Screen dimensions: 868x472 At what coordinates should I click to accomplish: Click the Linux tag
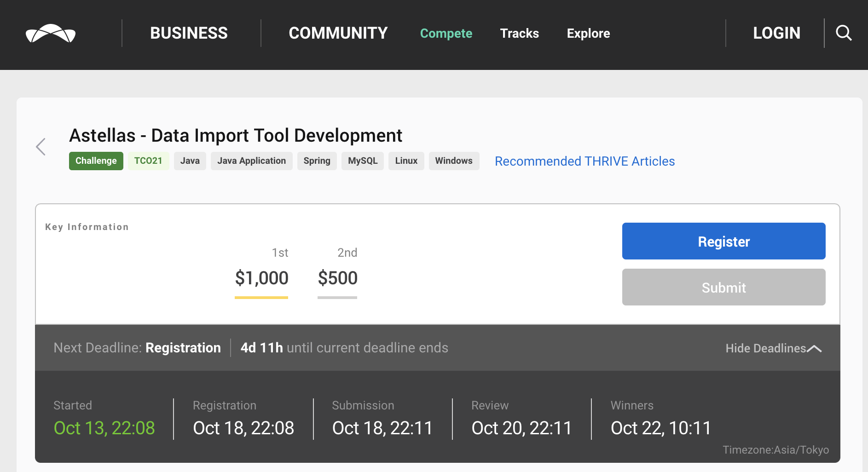(406, 161)
